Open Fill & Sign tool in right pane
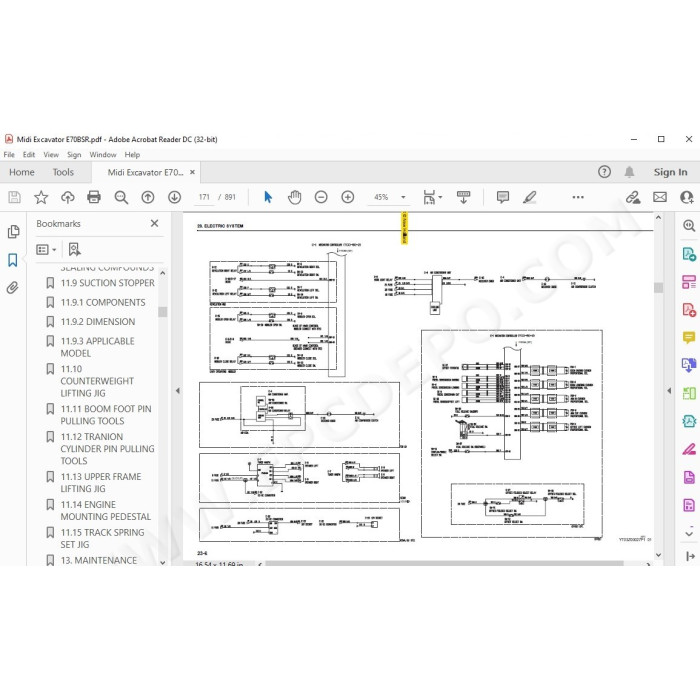This screenshot has height=700, width=700. [x=689, y=449]
